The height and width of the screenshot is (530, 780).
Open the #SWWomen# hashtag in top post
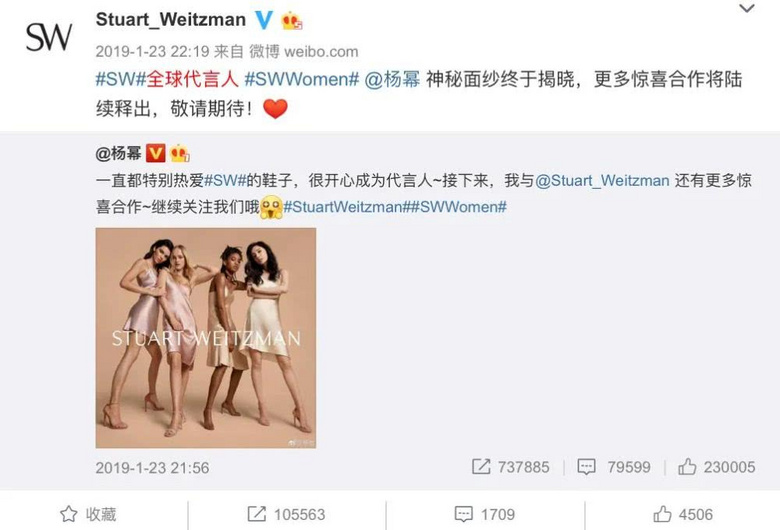302,79
